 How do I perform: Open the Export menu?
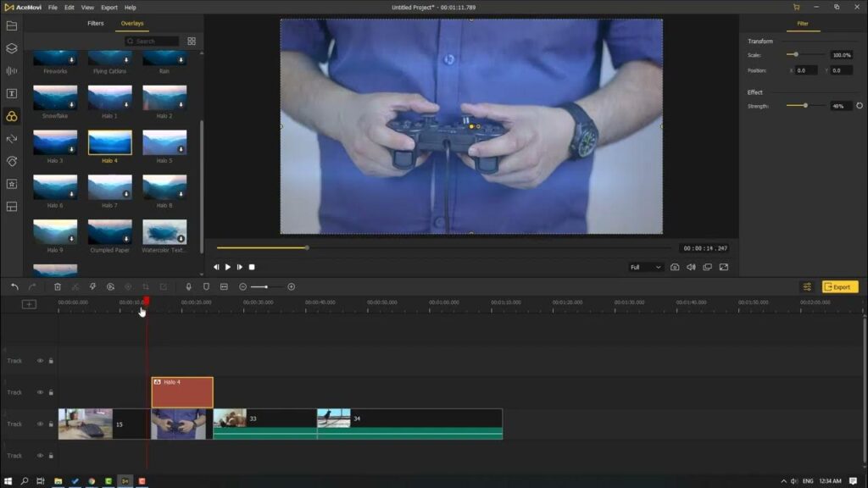point(109,8)
